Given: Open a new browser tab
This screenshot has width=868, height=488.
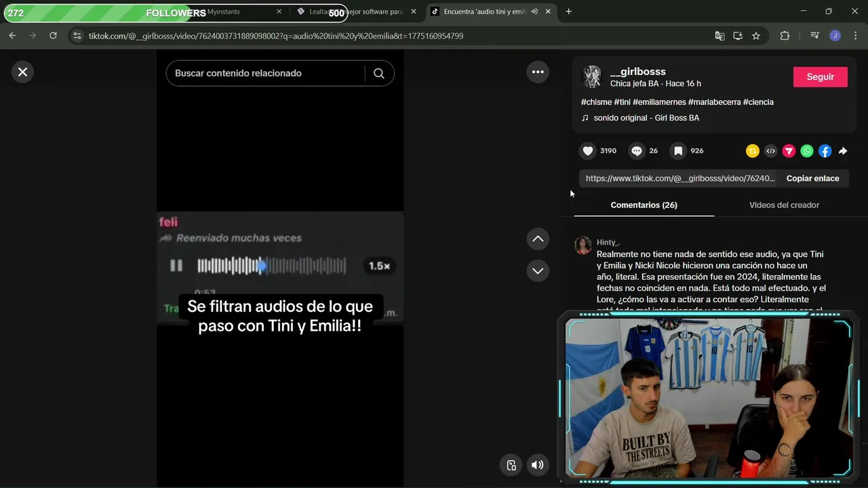Looking at the screenshot, I should click(568, 12).
